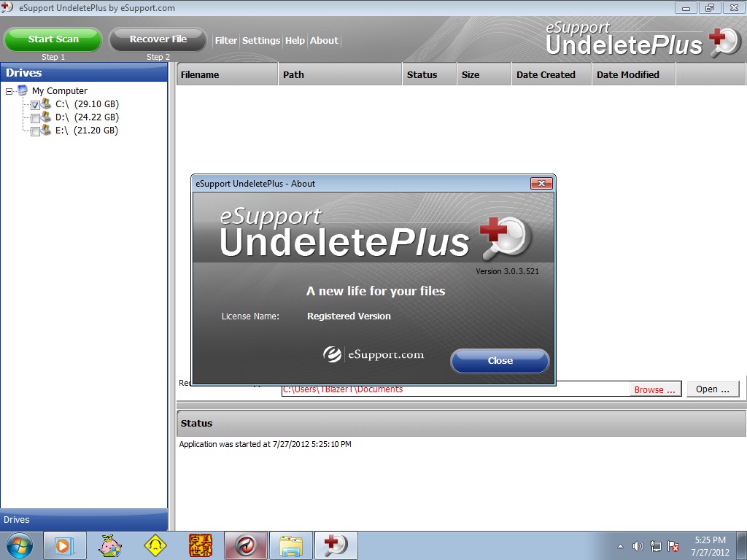The image size is (747, 560).
Task: Sort results by the Path column
Action: 340,74
